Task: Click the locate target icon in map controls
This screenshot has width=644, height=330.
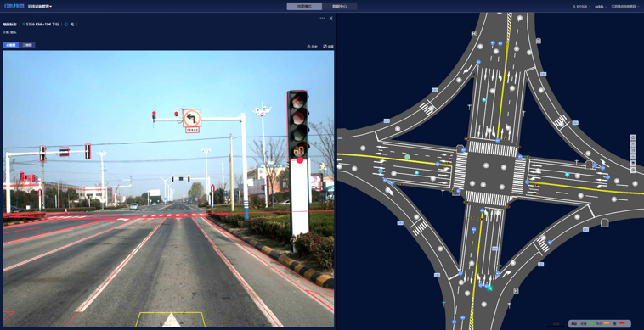Action: pyautogui.click(x=633, y=170)
